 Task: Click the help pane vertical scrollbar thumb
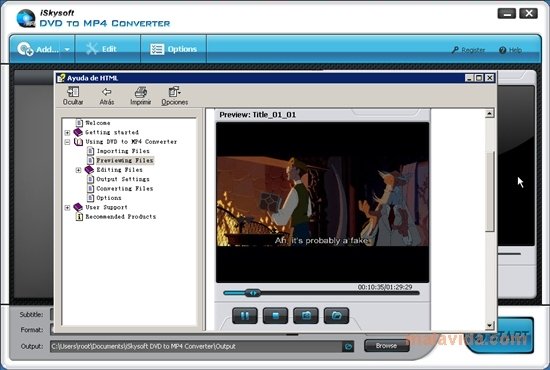click(490, 191)
